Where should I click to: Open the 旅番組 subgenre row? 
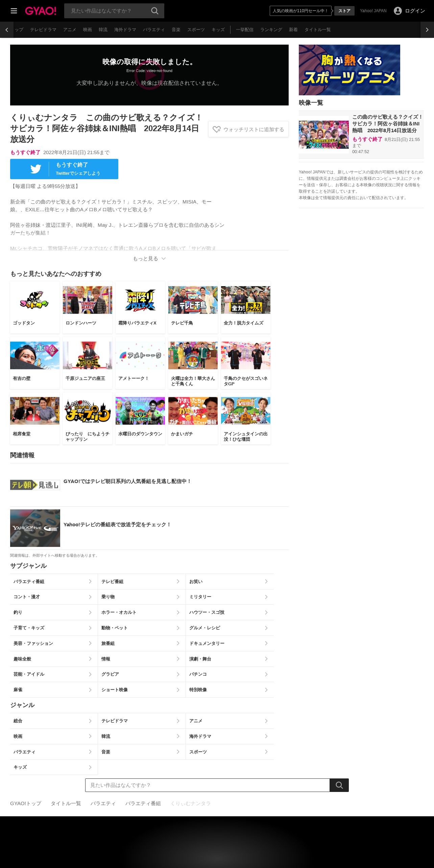coord(142,643)
